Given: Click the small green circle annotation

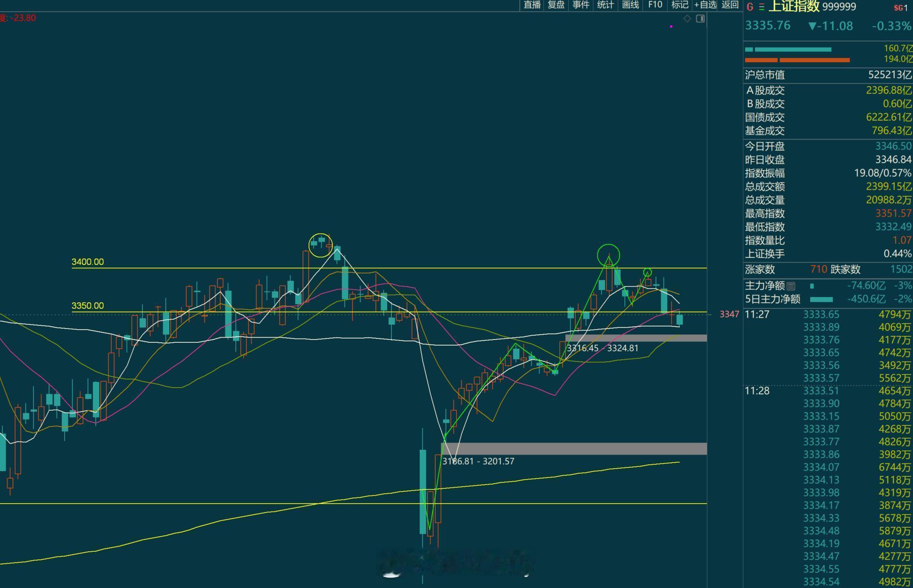Looking at the screenshot, I should point(647,272).
